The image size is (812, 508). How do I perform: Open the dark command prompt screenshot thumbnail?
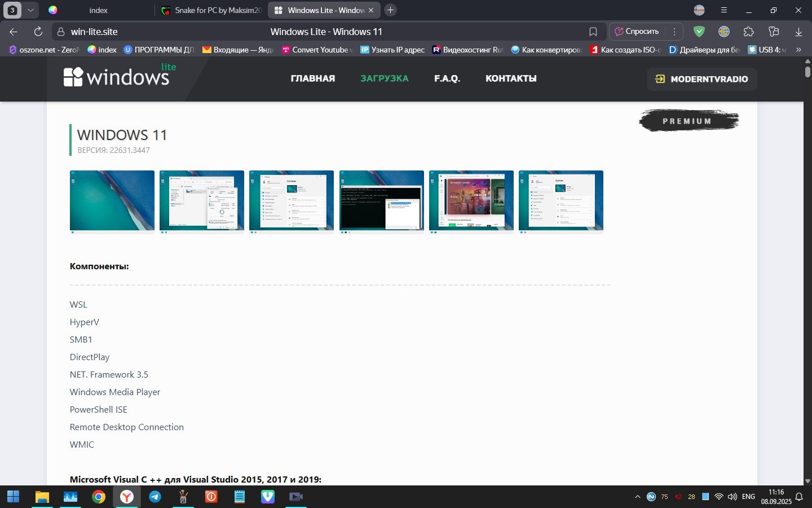point(382,202)
